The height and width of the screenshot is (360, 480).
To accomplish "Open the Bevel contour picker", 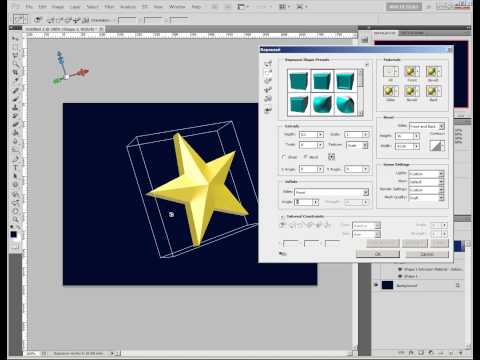I will 437,146.
